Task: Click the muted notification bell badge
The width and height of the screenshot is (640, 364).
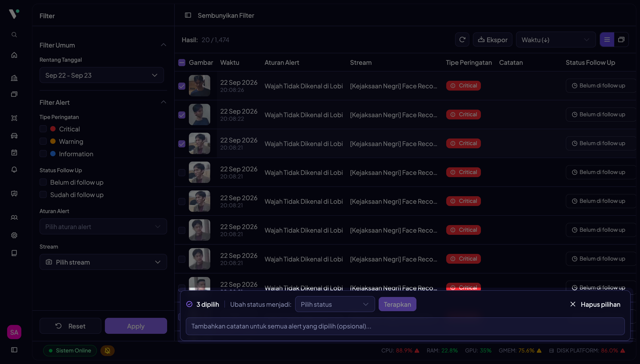Action: click(108, 351)
